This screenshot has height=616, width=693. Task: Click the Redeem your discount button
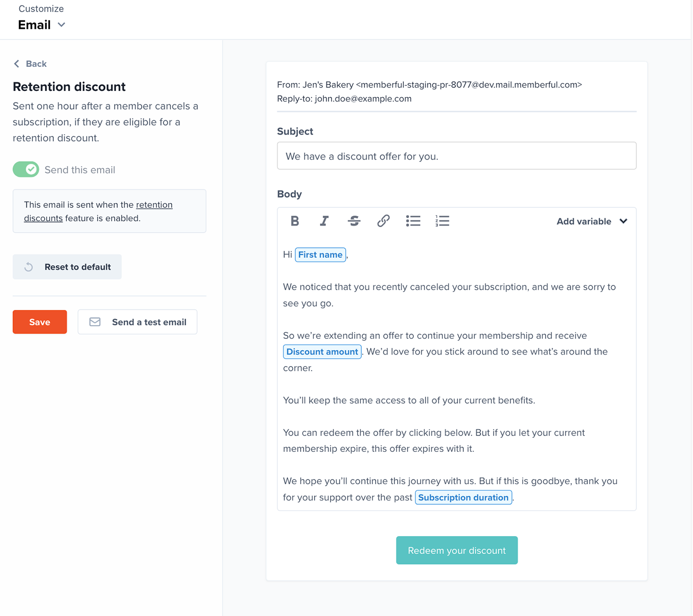coord(457,551)
